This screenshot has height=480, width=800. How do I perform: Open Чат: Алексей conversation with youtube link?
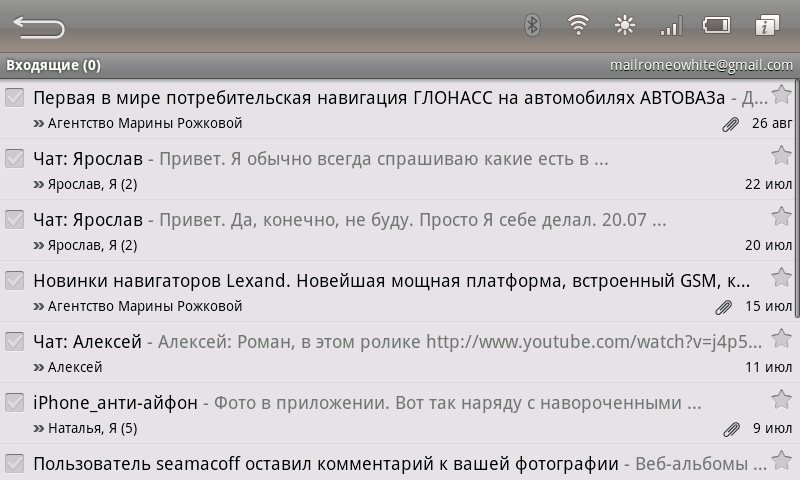[x=398, y=352]
